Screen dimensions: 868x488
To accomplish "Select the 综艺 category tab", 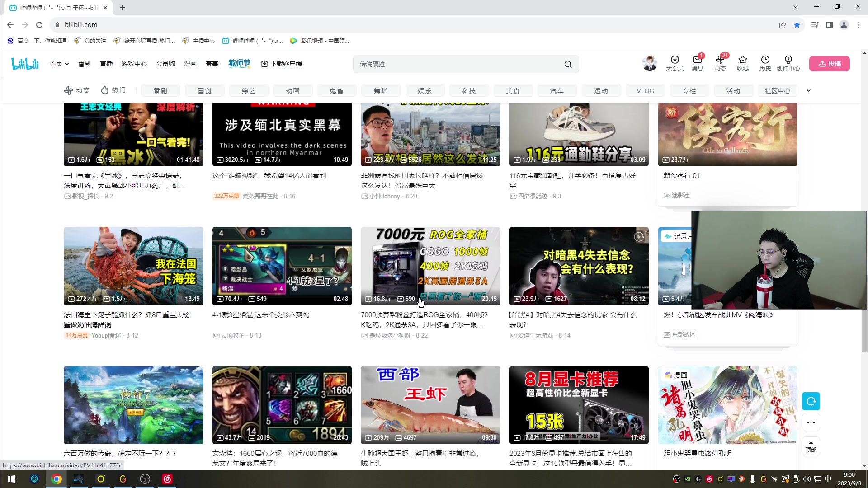I will pyautogui.click(x=249, y=91).
